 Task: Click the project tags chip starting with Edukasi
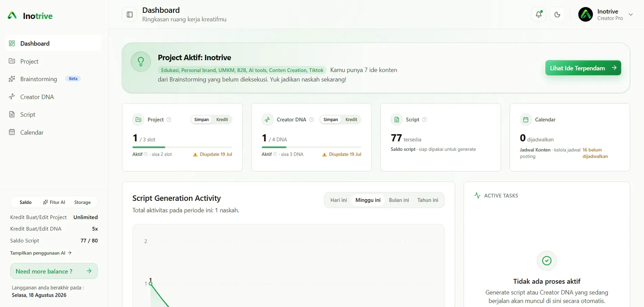pyautogui.click(x=242, y=70)
